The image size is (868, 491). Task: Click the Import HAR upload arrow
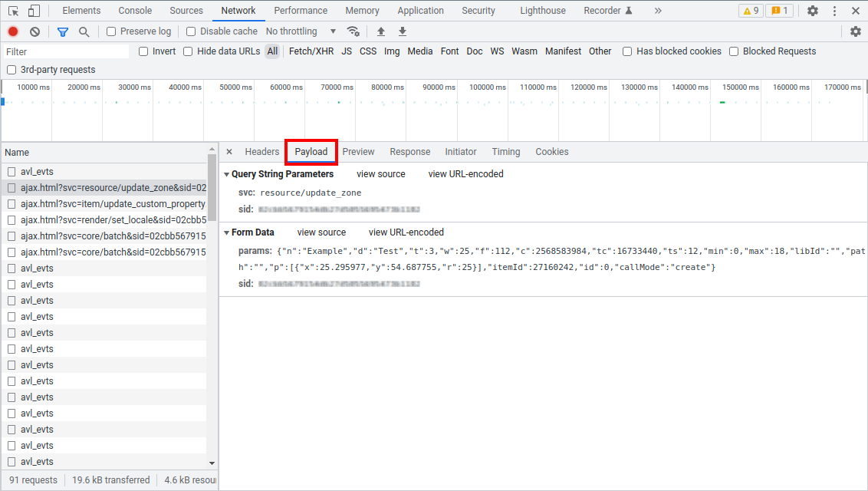[x=381, y=31]
